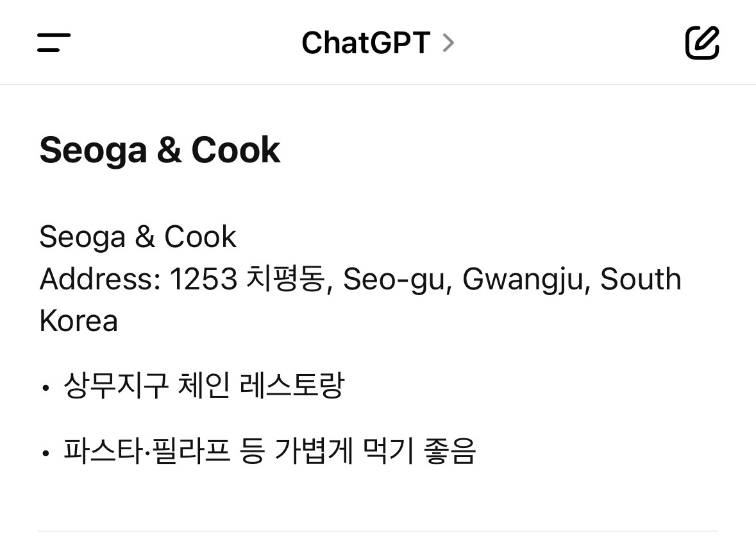The width and height of the screenshot is (756, 539).
Task: Click the 상무지구 체인 레스토랑 bullet item
Action: tap(204, 386)
